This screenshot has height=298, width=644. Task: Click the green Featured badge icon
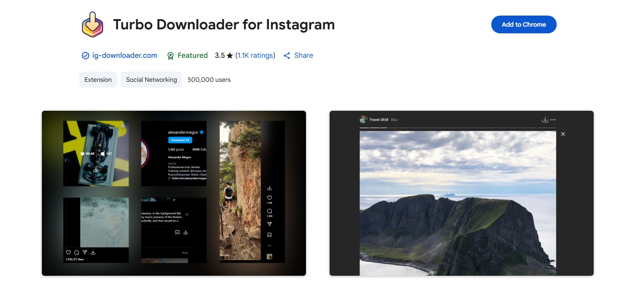(170, 56)
